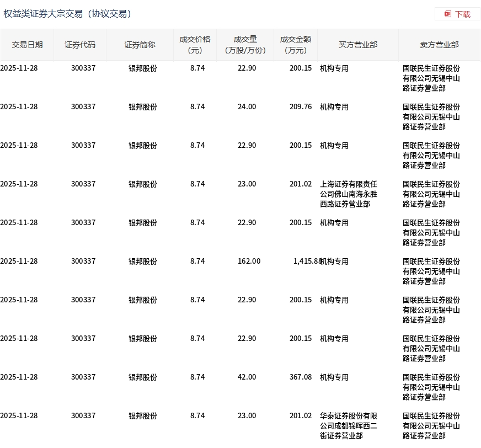Click 银邦股份 in the 42.00 volume row

(143, 377)
